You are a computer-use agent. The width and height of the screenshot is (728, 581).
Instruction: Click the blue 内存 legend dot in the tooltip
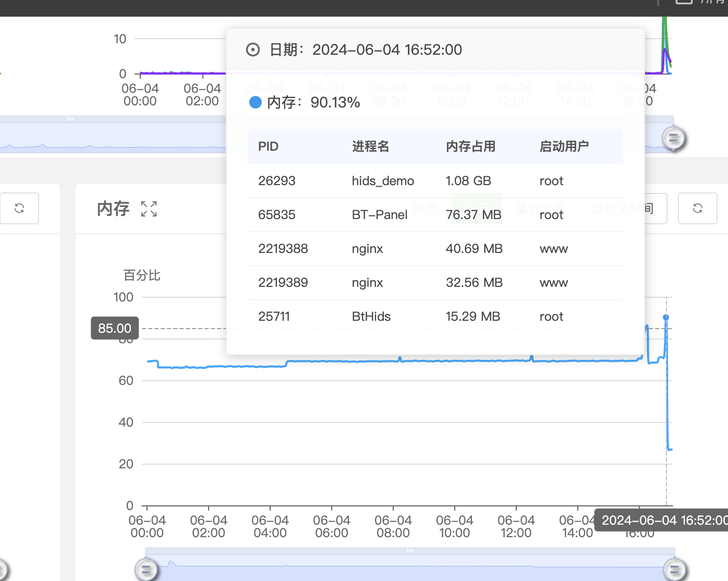pos(255,102)
